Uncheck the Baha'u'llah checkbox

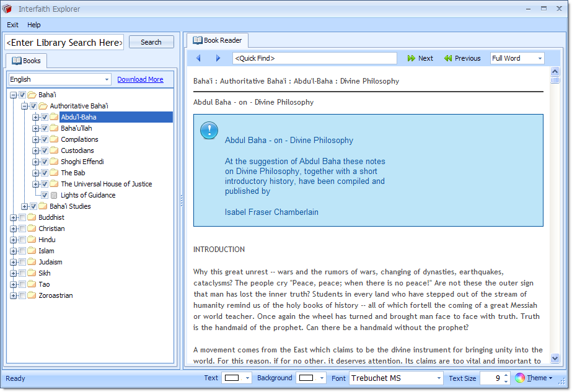(x=45, y=128)
